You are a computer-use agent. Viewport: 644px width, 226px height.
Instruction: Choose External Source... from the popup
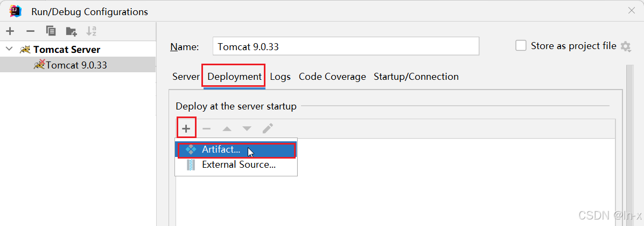tap(236, 165)
